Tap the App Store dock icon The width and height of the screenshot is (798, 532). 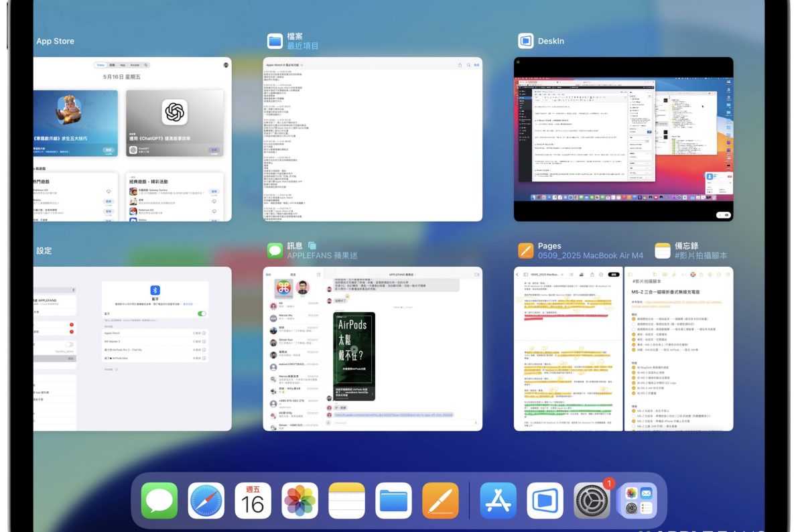click(498, 501)
